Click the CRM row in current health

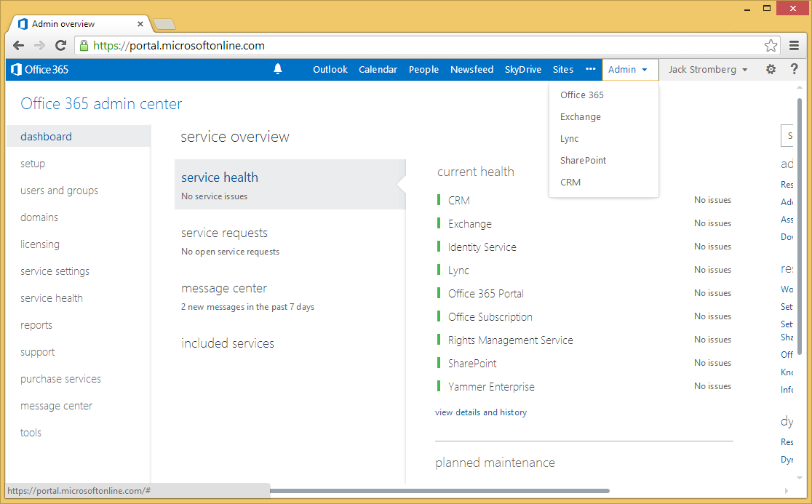(585, 200)
